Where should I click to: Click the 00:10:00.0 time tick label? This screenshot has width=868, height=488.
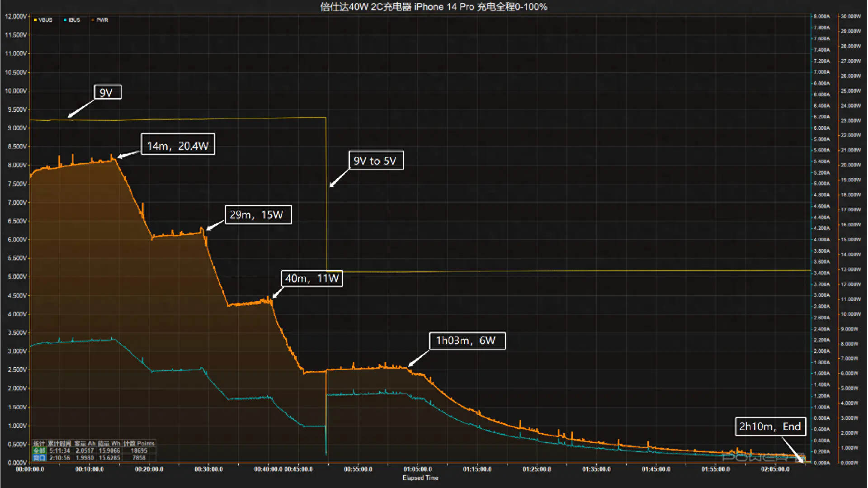(x=90, y=469)
